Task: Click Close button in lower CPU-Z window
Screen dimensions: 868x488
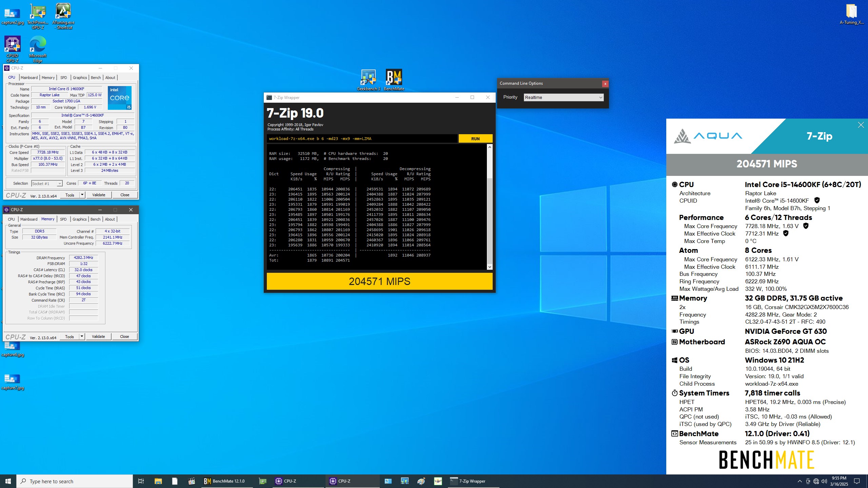Action: [124, 337]
